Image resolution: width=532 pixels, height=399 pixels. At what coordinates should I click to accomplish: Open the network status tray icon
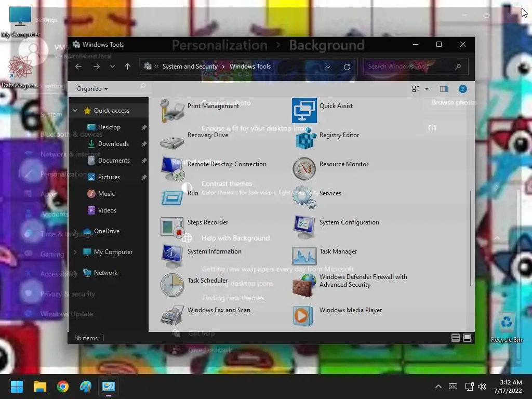469,387
